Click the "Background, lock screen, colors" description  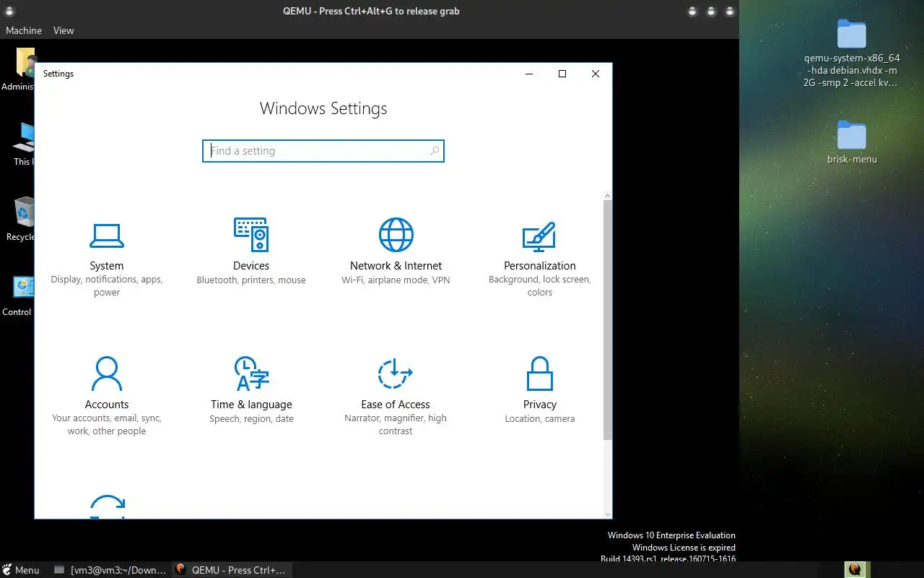[539, 286]
